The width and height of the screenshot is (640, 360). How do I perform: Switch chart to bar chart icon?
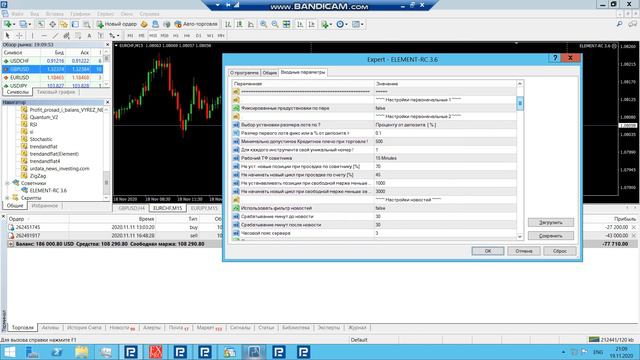pyautogui.click(x=228, y=24)
